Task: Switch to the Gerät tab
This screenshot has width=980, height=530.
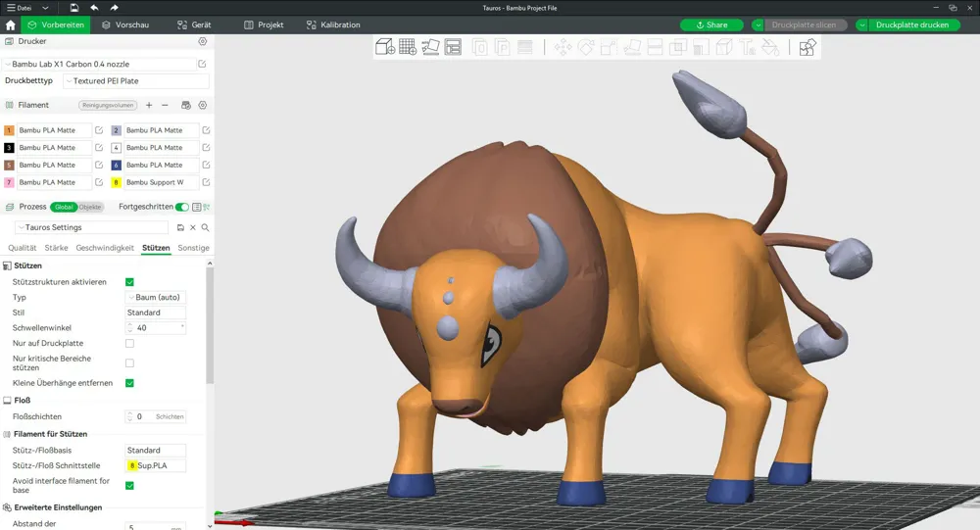Action: [194, 25]
